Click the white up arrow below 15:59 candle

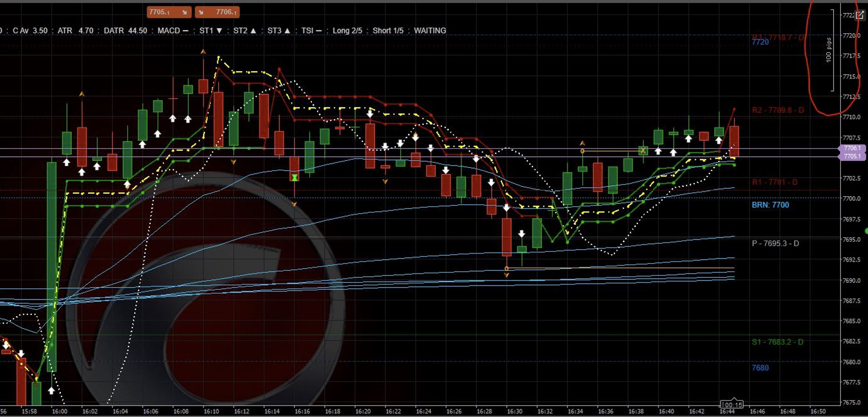click(51, 391)
